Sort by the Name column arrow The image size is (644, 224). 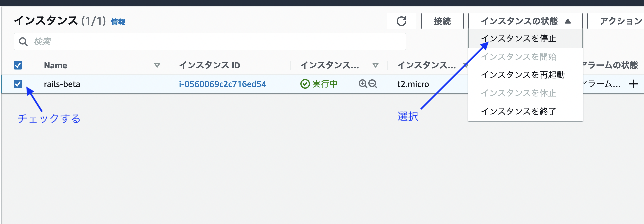coord(157,65)
